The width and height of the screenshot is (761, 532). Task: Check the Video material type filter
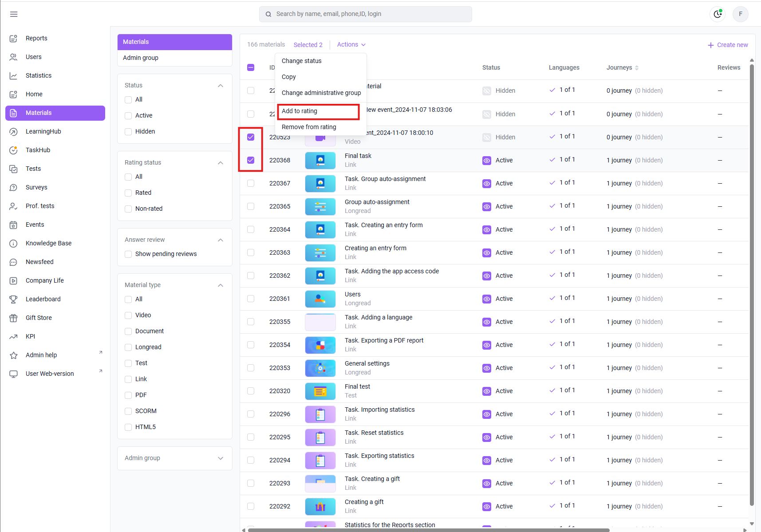(x=128, y=315)
